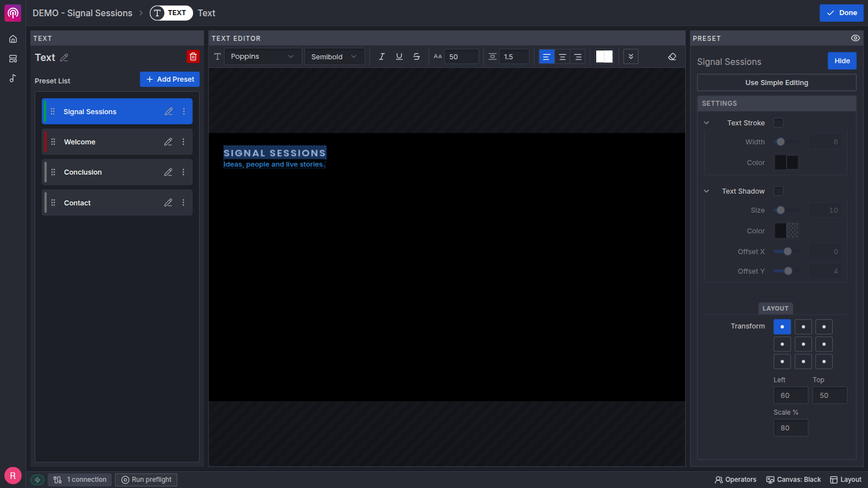Select top-left transform anchor

pyautogui.click(x=782, y=327)
